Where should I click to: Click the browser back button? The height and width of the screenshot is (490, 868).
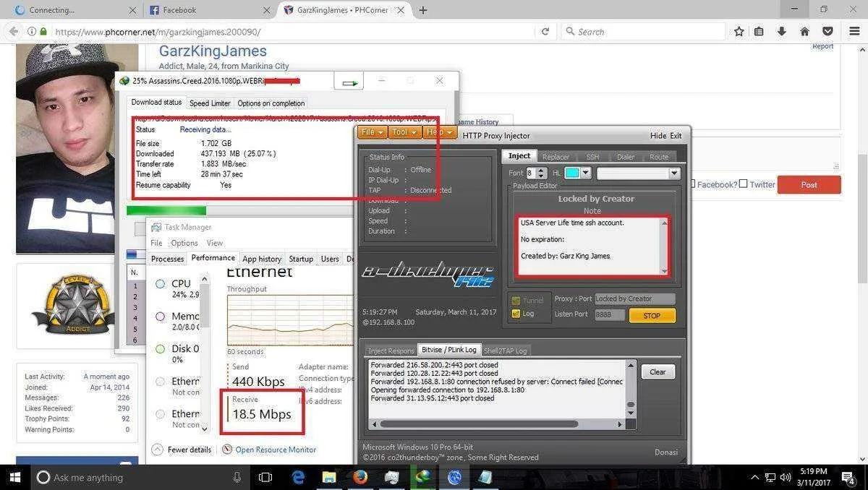tap(13, 32)
